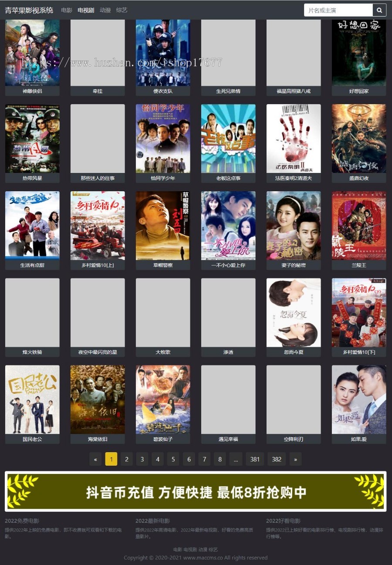The height and width of the screenshot is (565, 392).
Task: Click the 渗透 title link
Action: (x=228, y=352)
